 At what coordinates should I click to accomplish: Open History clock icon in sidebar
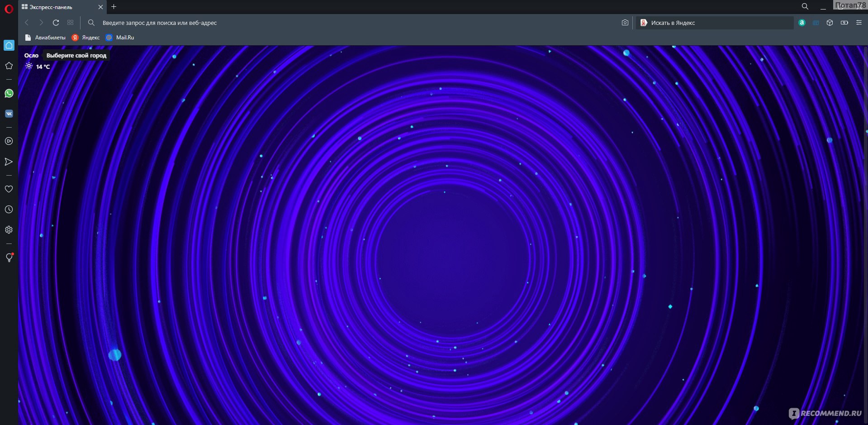pos(9,210)
